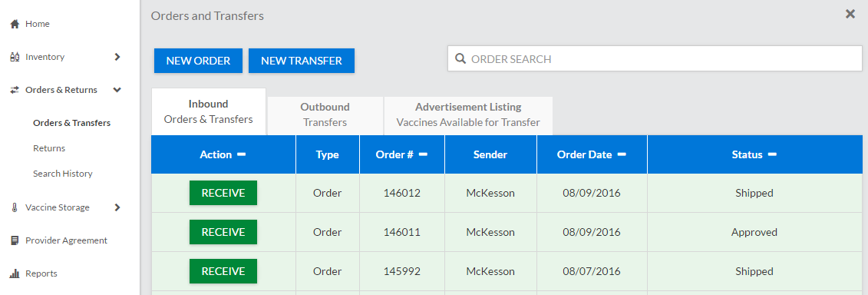Toggle sort on the Order # column
Image resolution: width=868 pixels, height=295 pixels.
pyautogui.click(x=423, y=154)
